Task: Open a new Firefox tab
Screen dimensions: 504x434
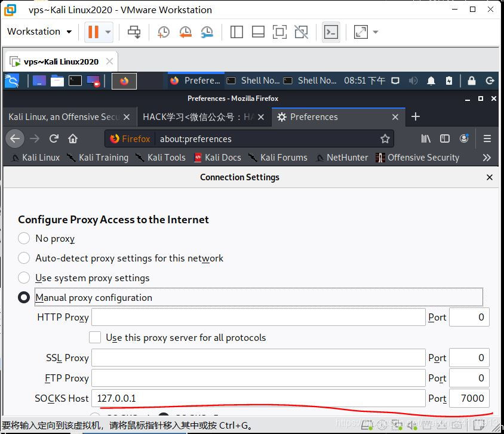Action: 416,116
